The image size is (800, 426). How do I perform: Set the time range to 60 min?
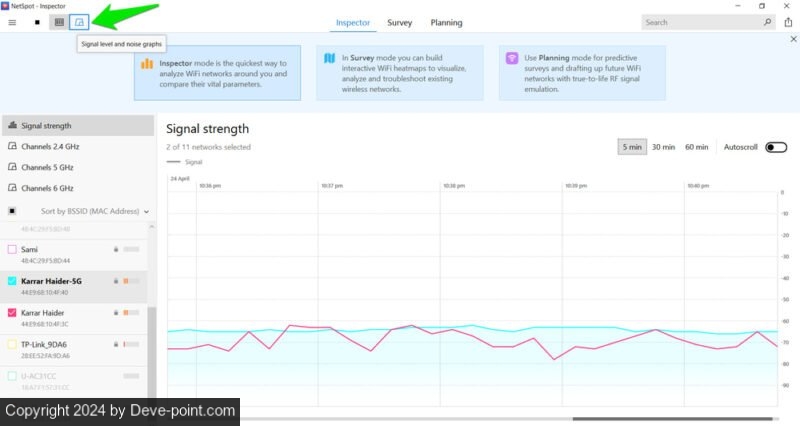click(696, 147)
